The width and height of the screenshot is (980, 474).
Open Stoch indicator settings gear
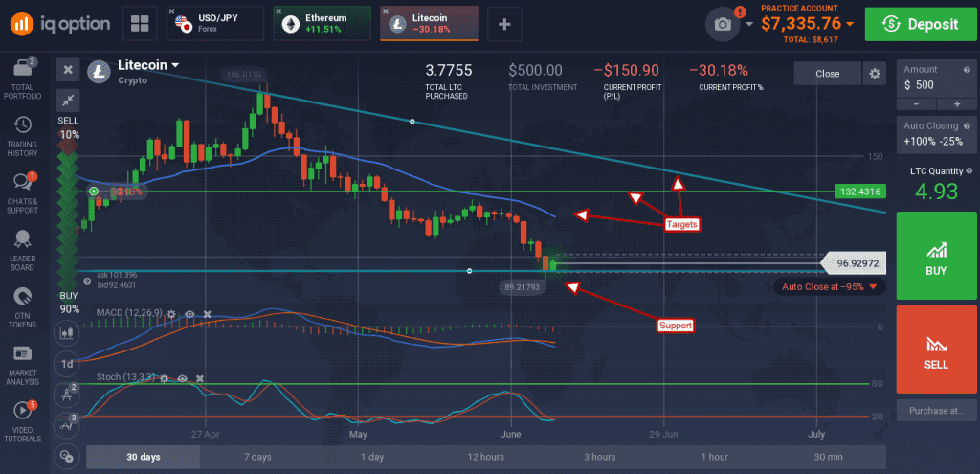pos(164,378)
